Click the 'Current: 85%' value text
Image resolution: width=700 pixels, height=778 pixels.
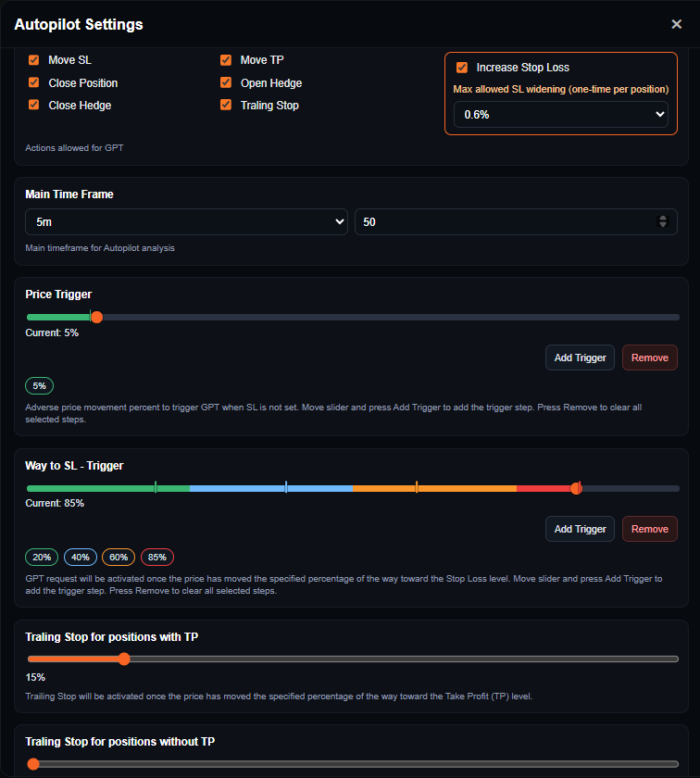55,503
